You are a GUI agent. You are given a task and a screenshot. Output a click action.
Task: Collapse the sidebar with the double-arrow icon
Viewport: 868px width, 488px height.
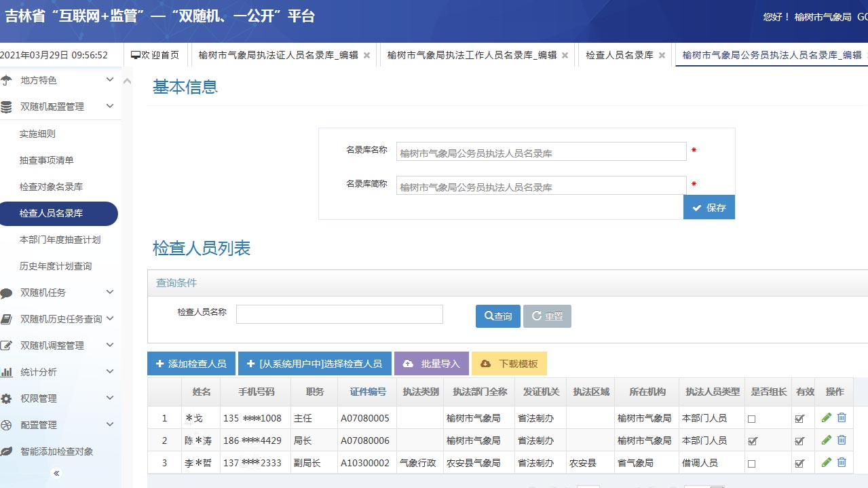[x=57, y=473]
